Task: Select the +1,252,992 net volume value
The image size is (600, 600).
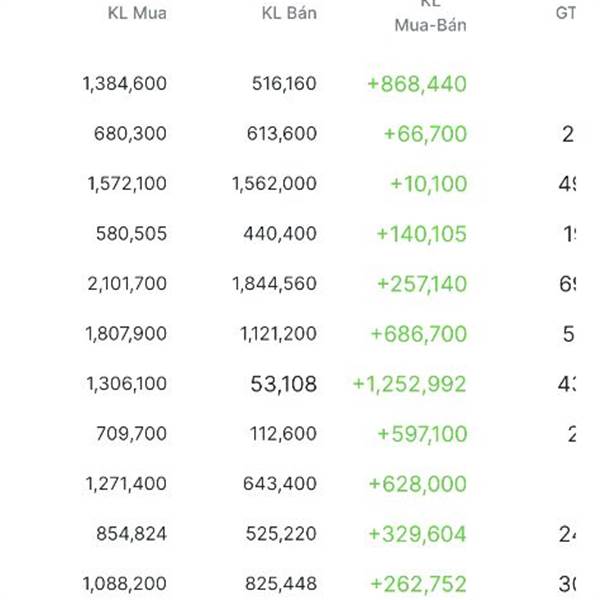Action: tap(409, 384)
